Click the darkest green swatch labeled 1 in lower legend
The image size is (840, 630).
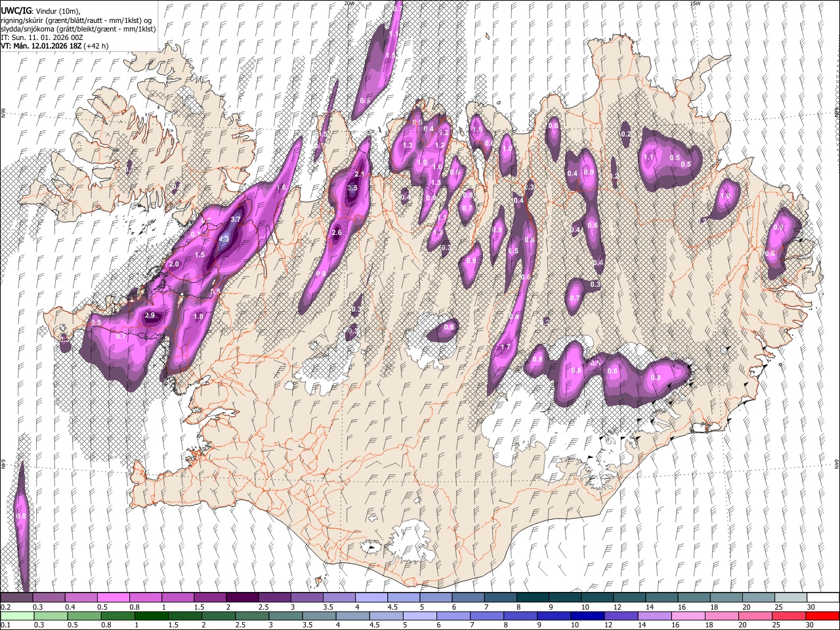[x=151, y=616]
